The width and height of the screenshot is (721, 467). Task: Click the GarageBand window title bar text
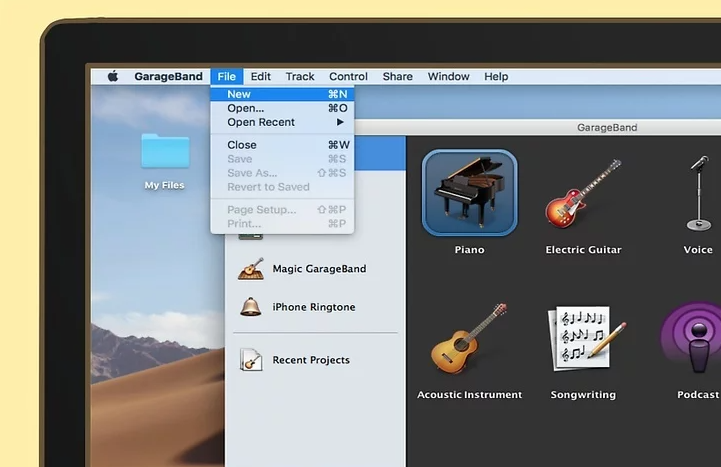tap(607, 127)
